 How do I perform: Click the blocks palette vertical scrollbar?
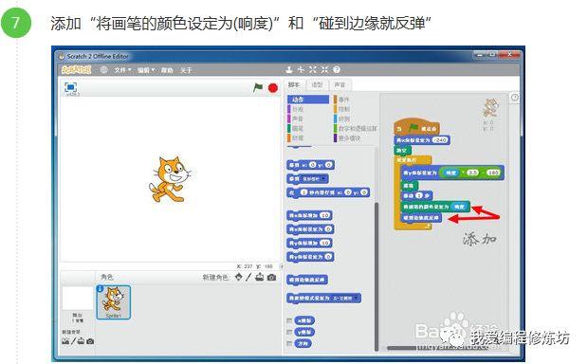[377, 276]
